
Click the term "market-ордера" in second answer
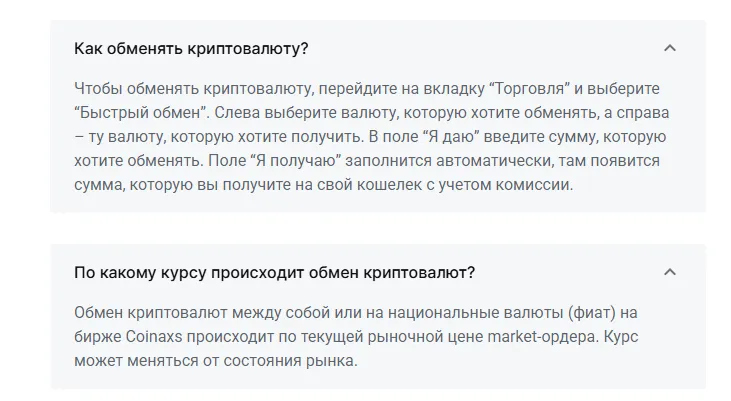click(x=543, y=337)
